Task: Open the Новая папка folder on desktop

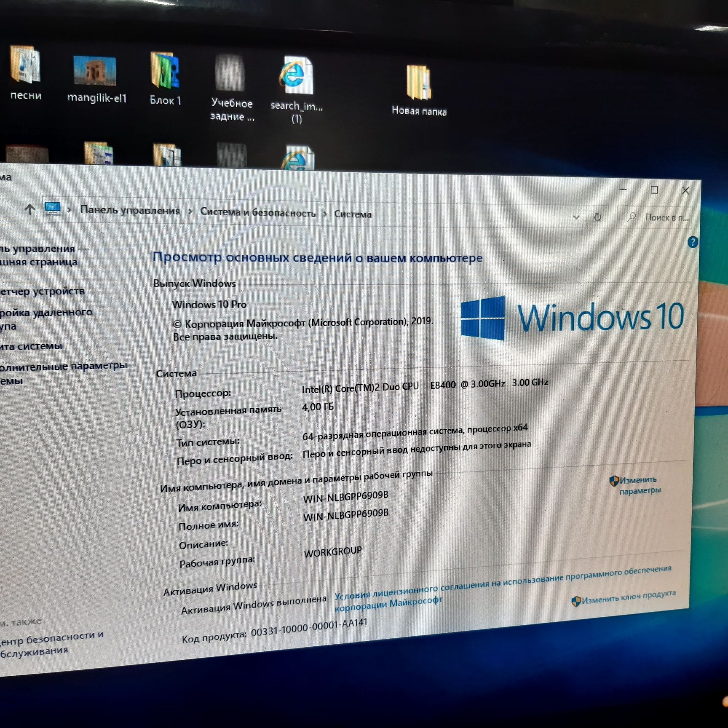Action: [418, 90]
